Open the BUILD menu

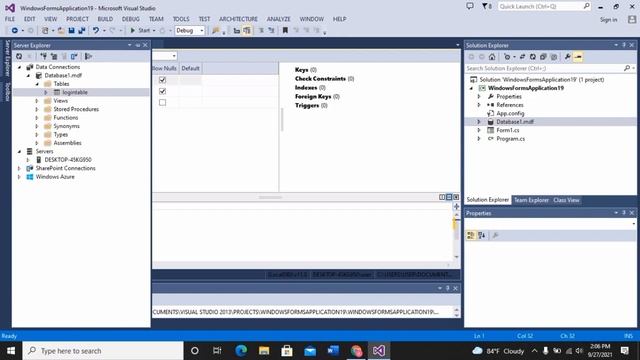(105, 19)
